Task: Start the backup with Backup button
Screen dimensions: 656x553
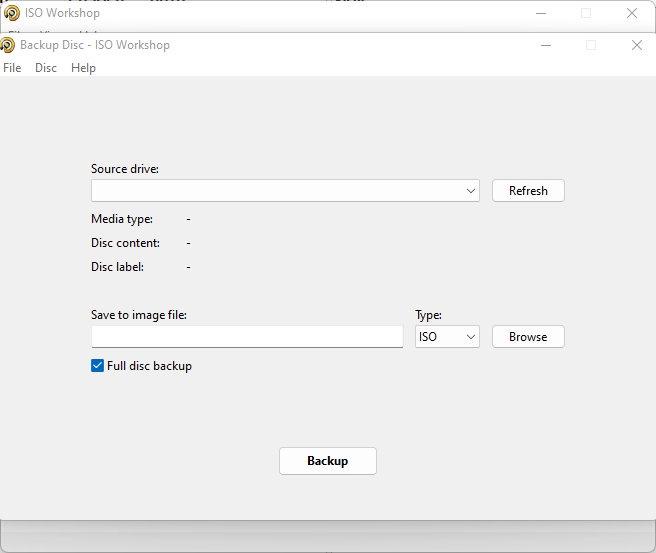Action: (x=328, y=461)
